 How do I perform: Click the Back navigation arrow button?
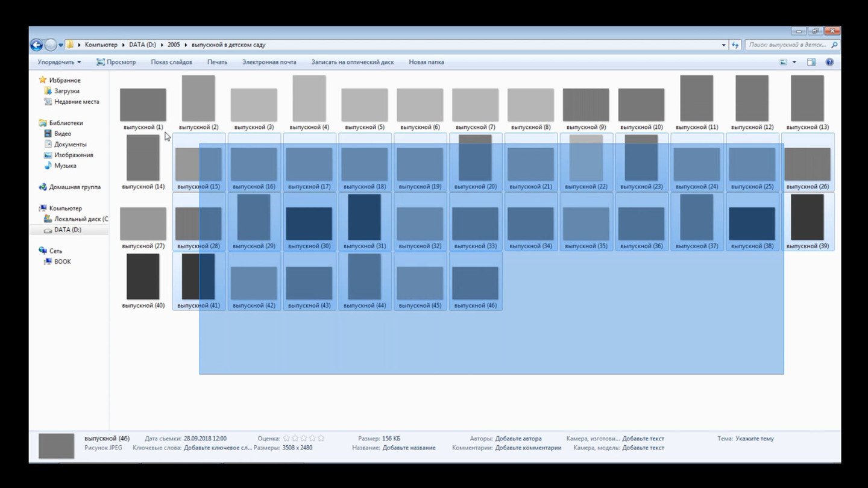click(x=36, y=45)
